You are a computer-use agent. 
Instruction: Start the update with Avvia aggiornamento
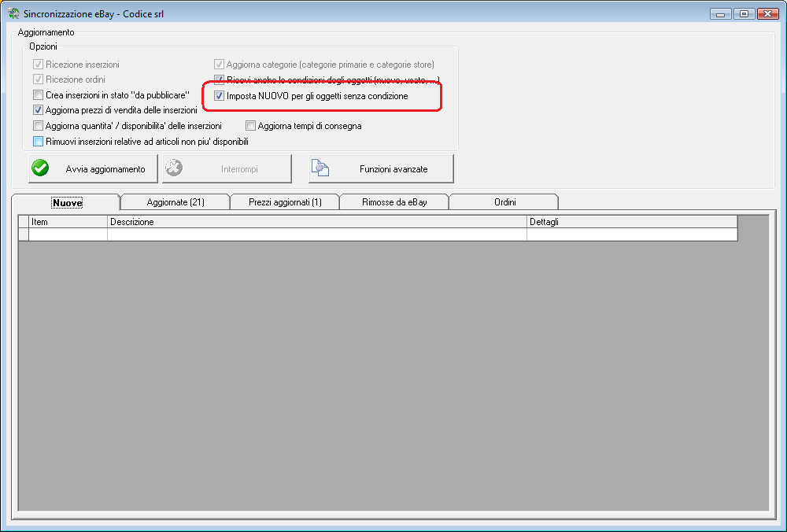pos(93,168)
